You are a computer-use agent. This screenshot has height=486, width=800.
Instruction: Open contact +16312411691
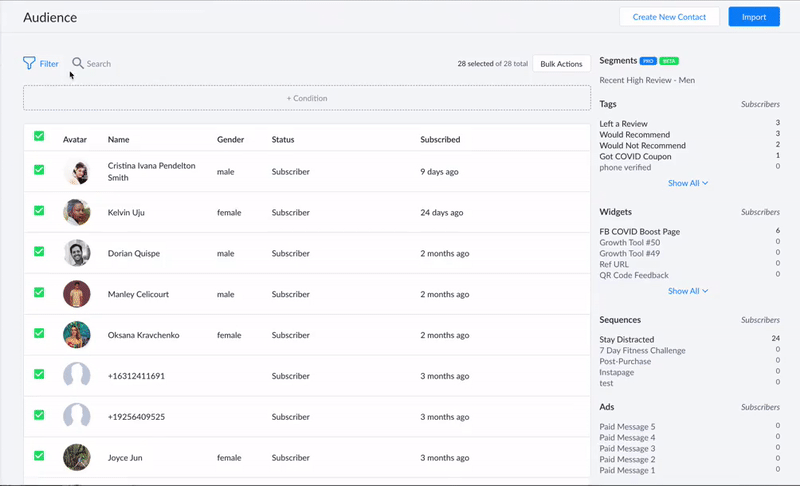coord(136,376)
